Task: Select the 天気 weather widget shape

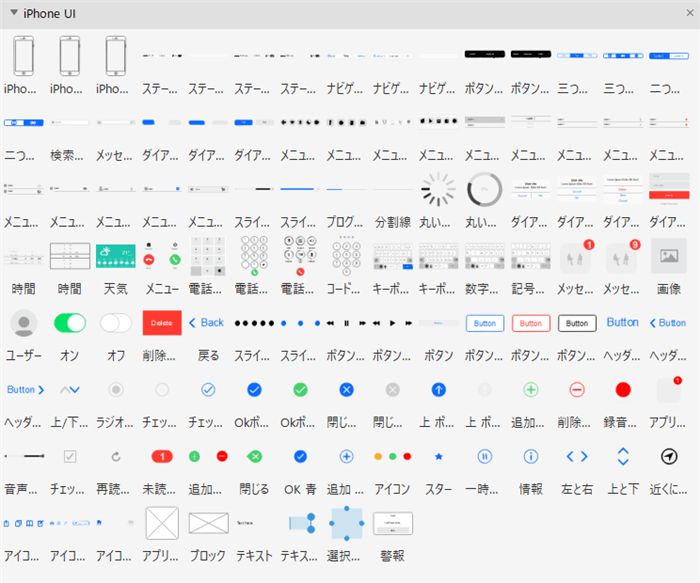Action: [116, 256]
